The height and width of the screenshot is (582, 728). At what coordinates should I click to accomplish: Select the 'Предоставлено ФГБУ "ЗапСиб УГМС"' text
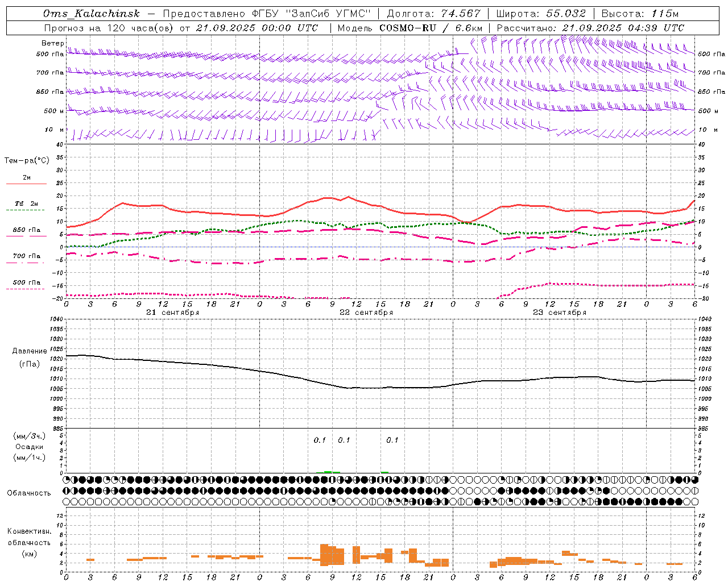(268, 14)
